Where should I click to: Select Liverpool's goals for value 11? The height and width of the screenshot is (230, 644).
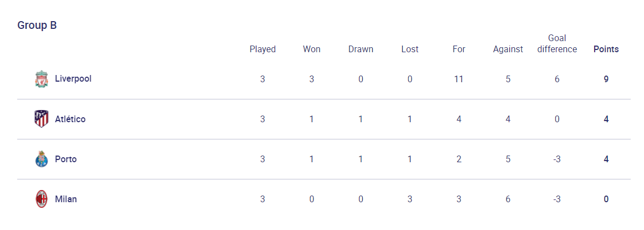pos(459,79)
